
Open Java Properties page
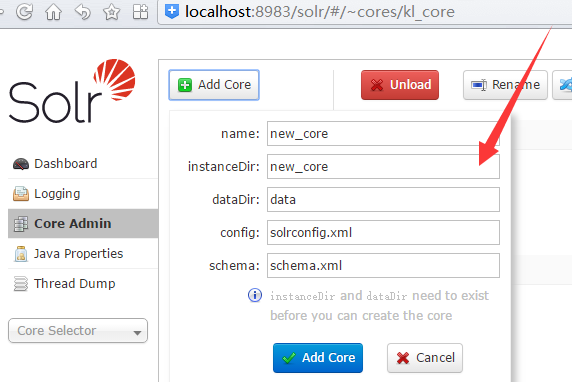tap(83, 253)
